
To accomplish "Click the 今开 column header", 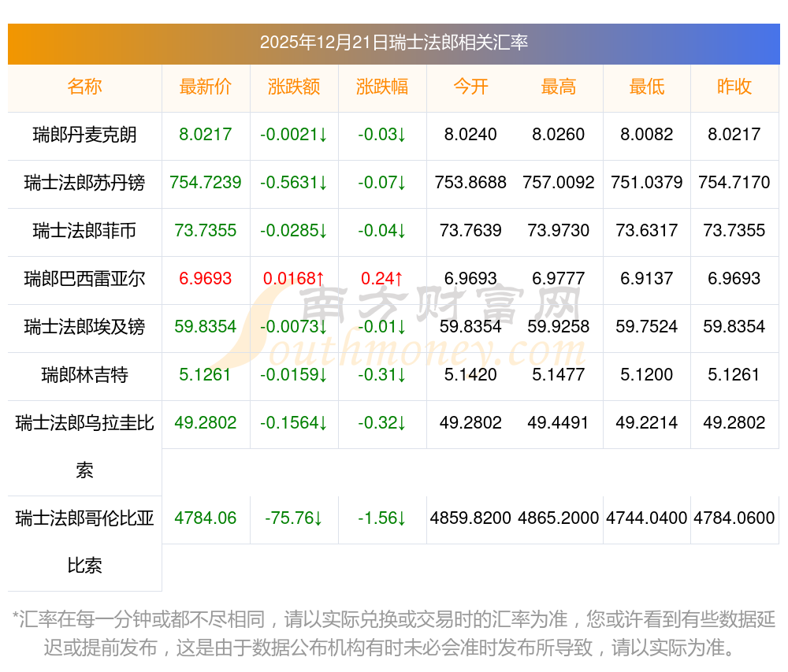I will (470, 87).
